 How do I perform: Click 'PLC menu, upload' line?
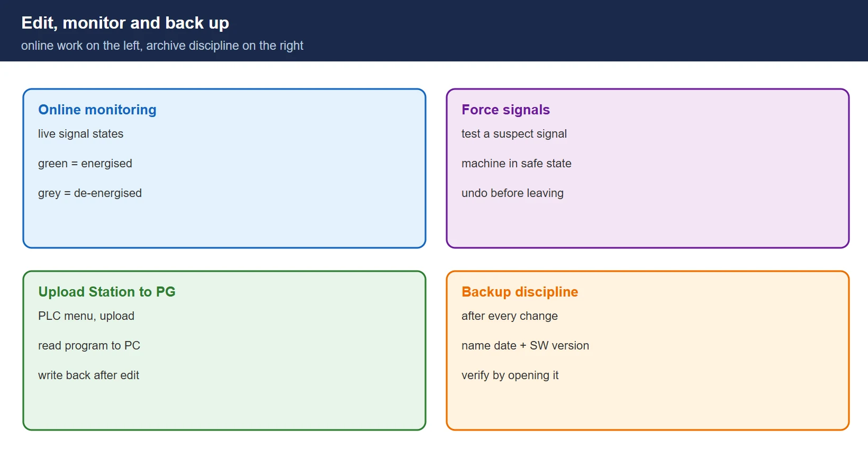(86, 316)
